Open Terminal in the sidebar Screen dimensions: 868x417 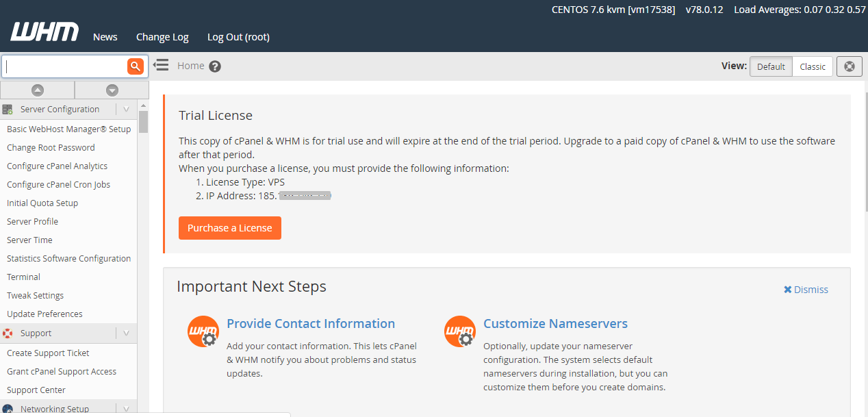(23, 277)
